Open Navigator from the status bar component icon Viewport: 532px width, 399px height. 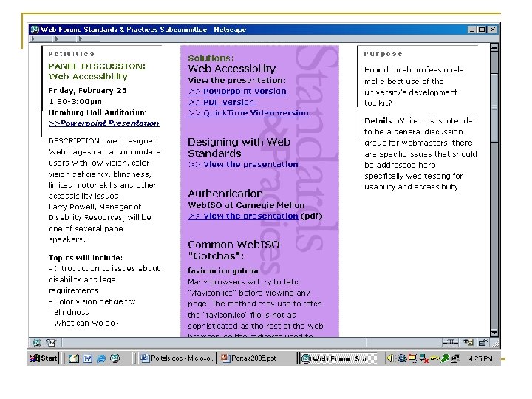click(37, 343)
